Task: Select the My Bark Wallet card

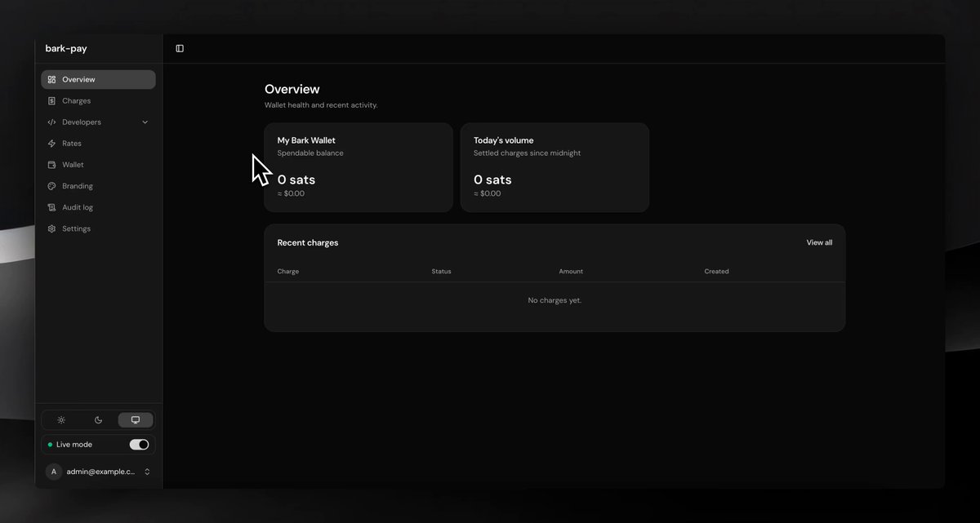Action: (359, 167)
